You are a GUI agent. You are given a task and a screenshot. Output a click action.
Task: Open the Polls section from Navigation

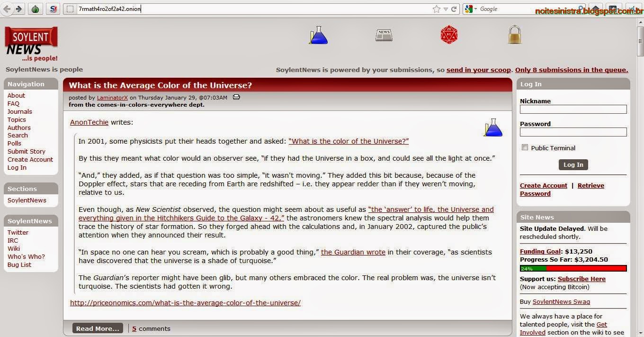tap(14, 143)
